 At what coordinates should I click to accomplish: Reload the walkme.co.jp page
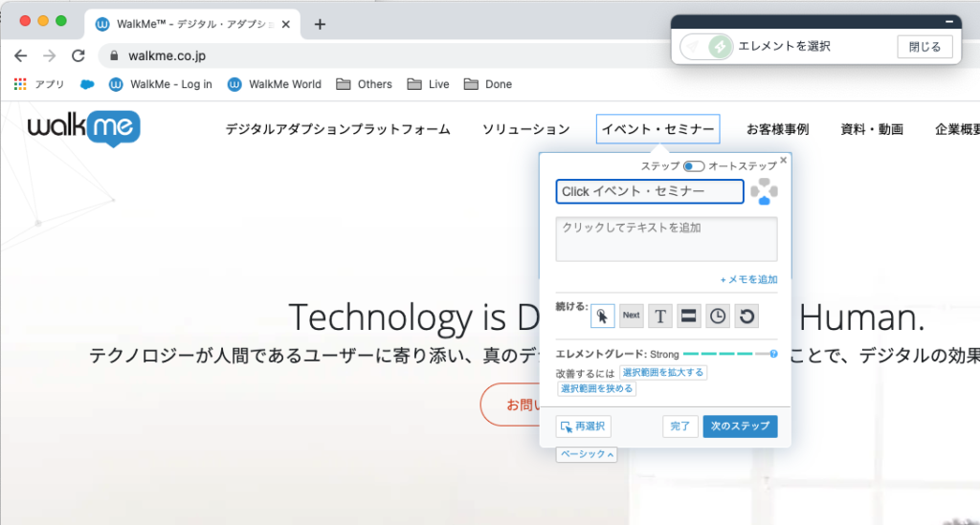(78, 55)
